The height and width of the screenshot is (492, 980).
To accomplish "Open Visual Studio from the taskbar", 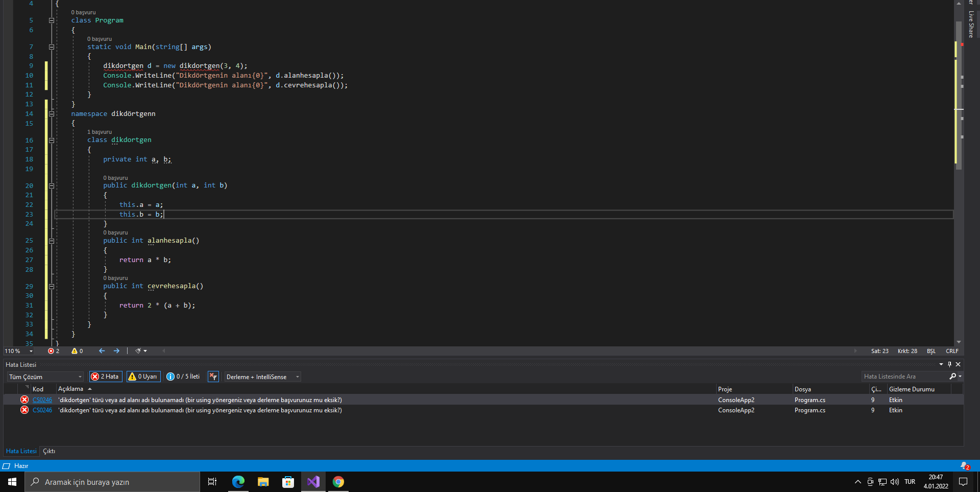I will point(313,482).
